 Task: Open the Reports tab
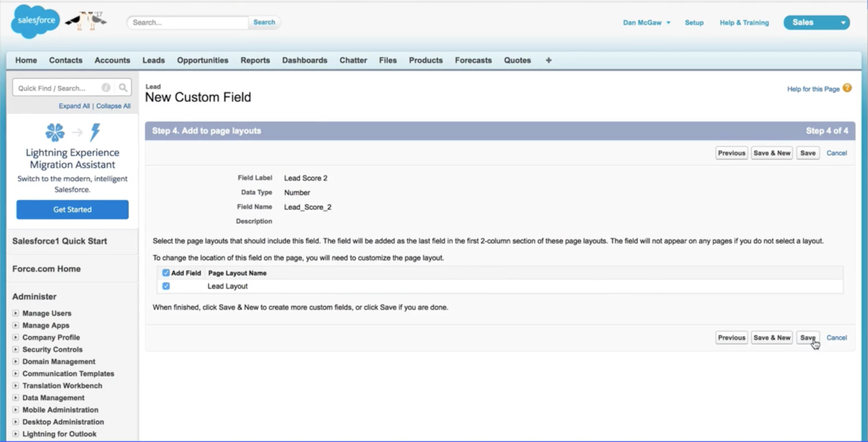tap(255, 61)
